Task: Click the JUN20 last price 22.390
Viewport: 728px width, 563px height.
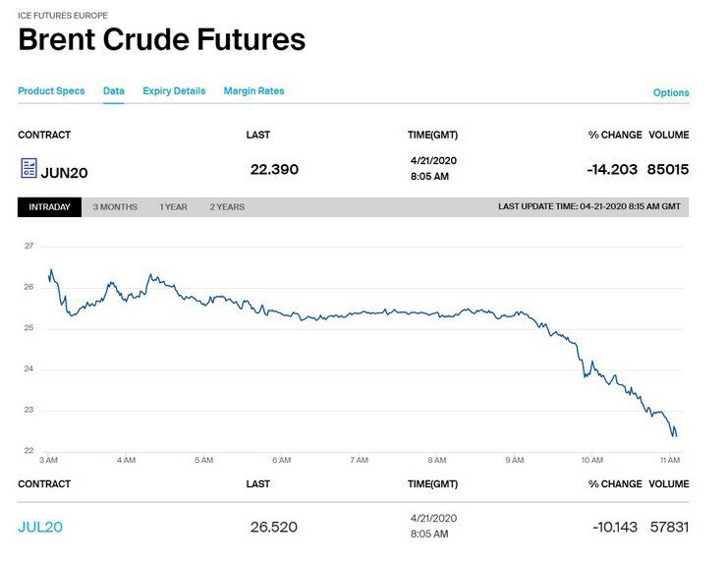Action: (x=274, y=170)
